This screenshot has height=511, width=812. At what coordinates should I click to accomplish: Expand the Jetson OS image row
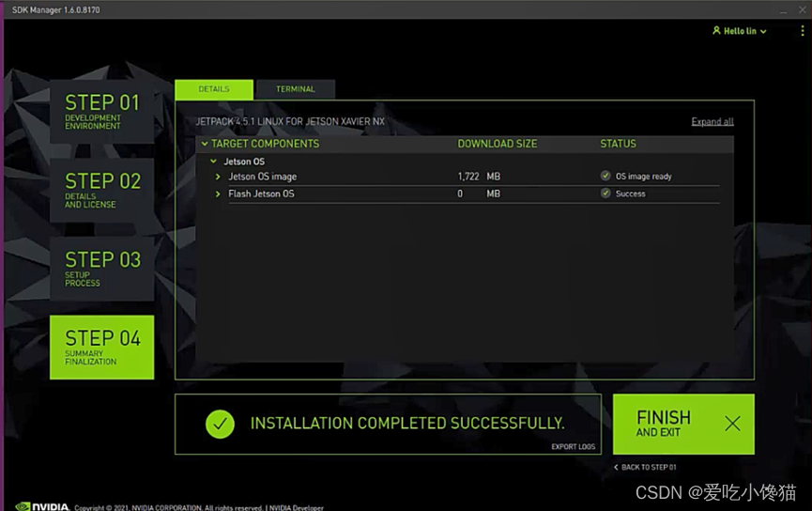tap(218, 177)
